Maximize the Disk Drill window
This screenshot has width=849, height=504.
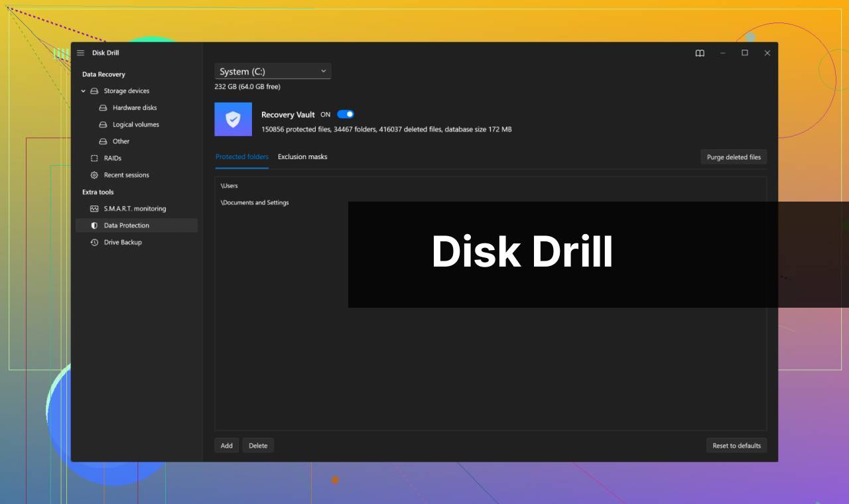coord(745,53)
